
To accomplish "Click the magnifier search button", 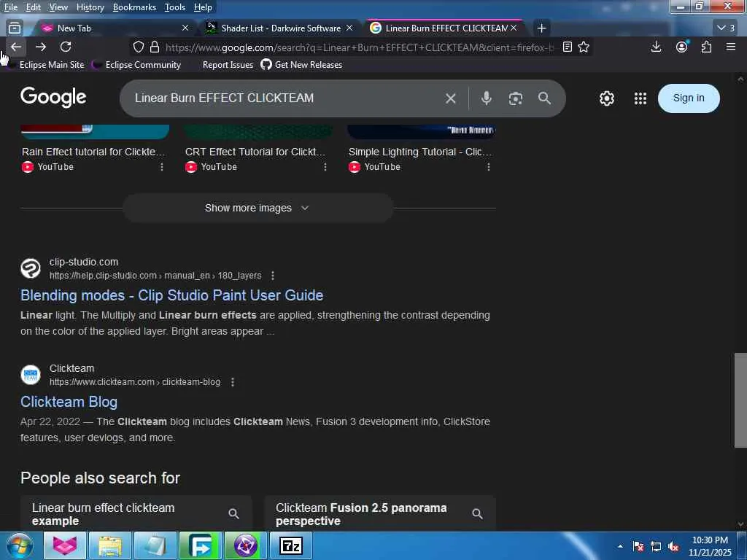I will [544, 98].
